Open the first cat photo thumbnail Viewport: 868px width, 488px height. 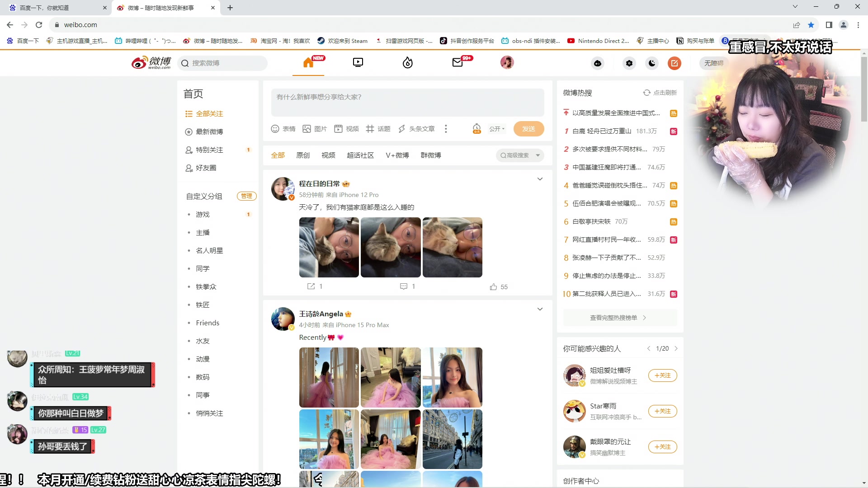coord(329,247)
